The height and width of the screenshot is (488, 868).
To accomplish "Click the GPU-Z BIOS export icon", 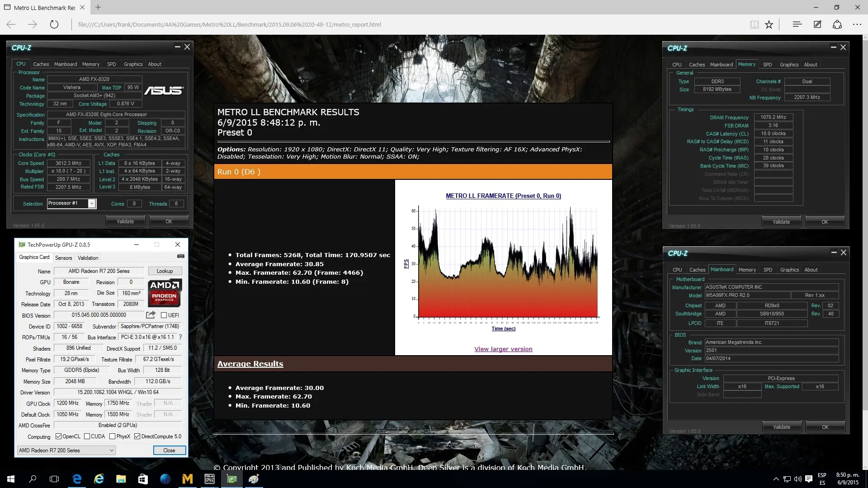I will click(x=151, y=315).
